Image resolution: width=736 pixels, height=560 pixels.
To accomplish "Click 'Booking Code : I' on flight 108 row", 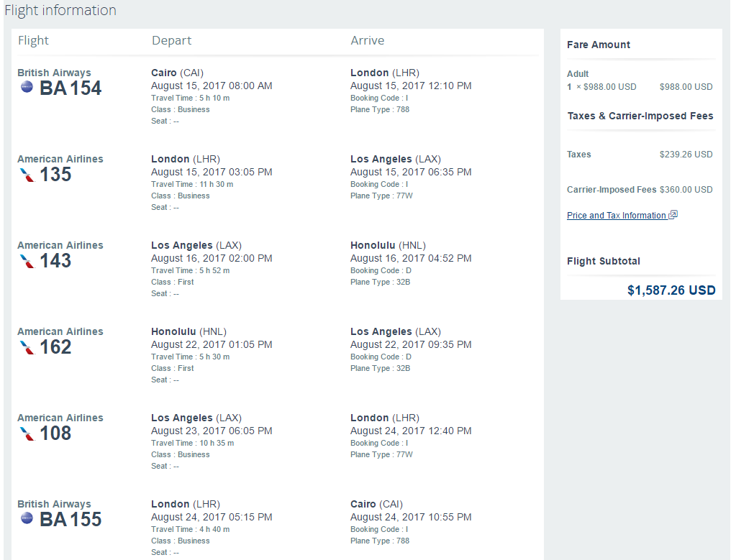I will coord(379,444).
